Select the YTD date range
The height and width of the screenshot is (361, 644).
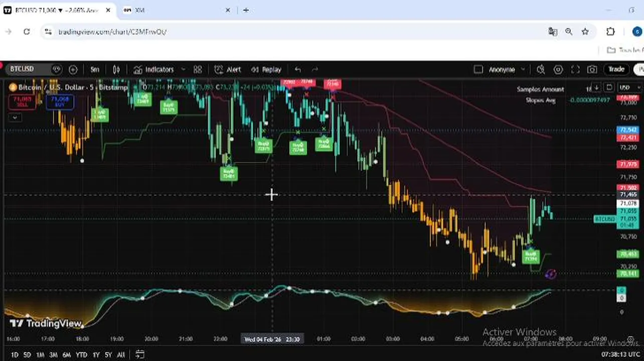pos(81,355)
